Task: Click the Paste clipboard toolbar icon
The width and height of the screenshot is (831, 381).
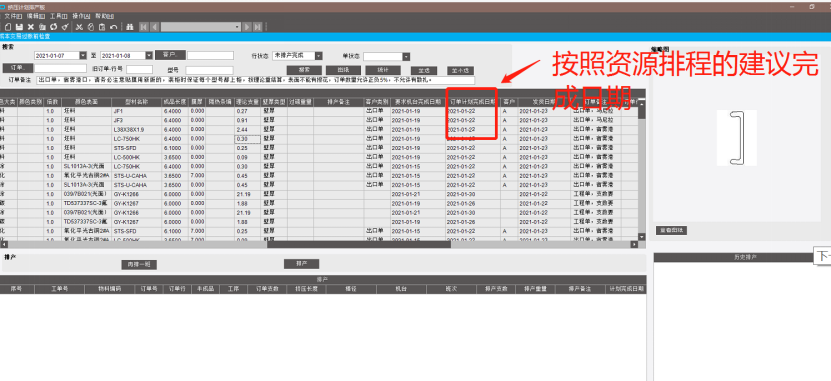Action: (x=102, y=27)
